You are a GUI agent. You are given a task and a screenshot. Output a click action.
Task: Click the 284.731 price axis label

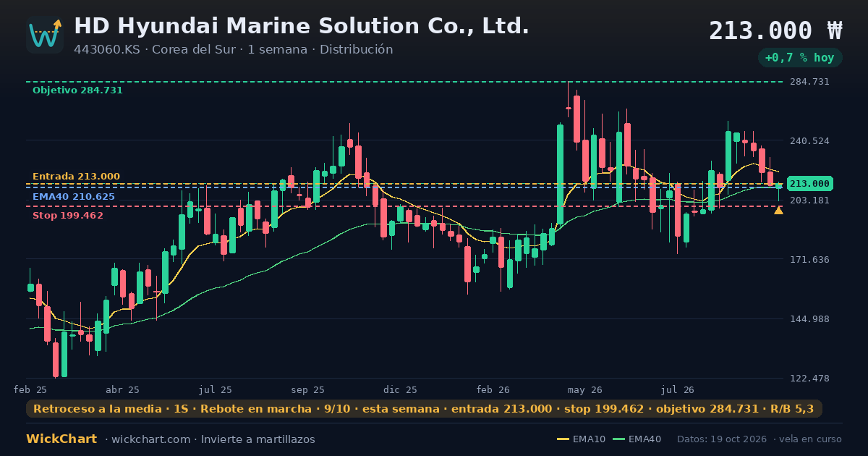point(809,82)
